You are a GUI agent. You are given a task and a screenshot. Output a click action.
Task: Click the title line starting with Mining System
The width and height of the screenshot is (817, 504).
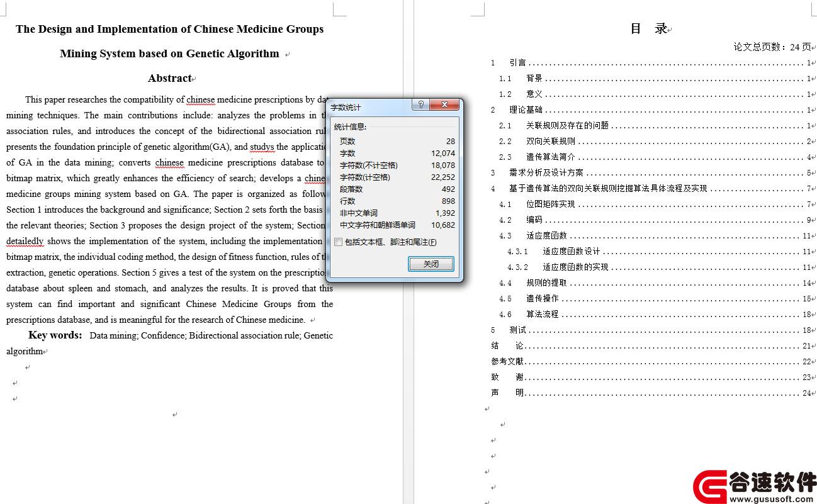[x=169, y=53]
